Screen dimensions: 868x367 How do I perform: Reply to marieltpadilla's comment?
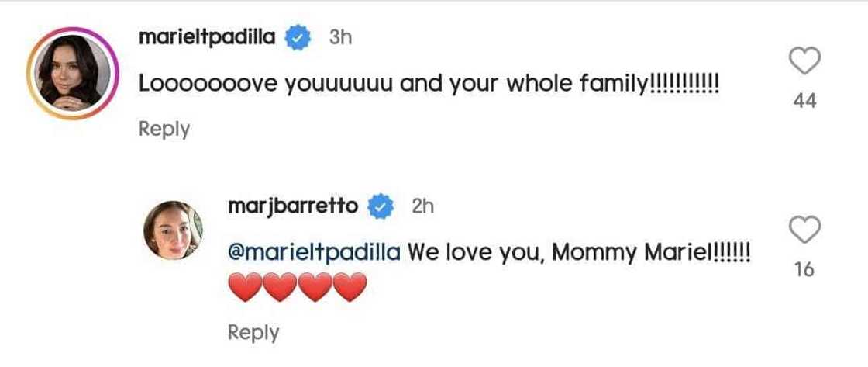(164, 129)
